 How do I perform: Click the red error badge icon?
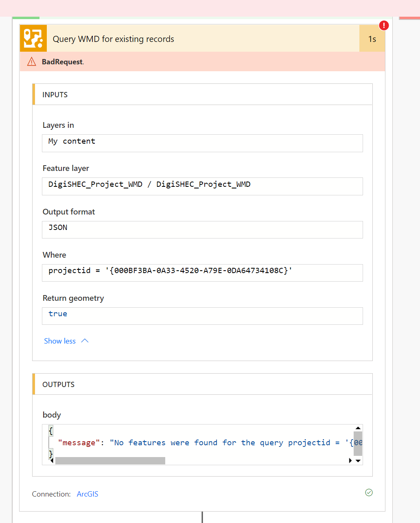[384, 25]
